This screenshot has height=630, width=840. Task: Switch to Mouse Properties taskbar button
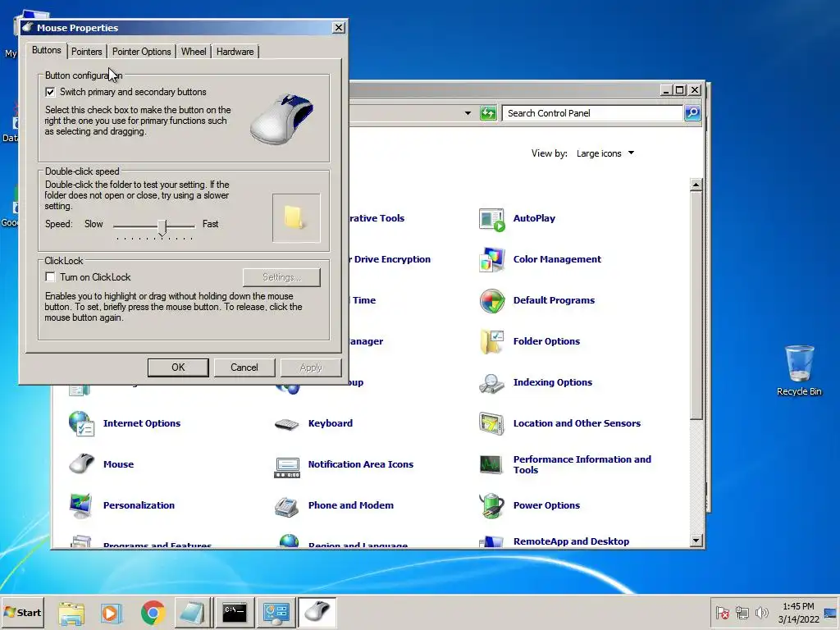point(317,612)
